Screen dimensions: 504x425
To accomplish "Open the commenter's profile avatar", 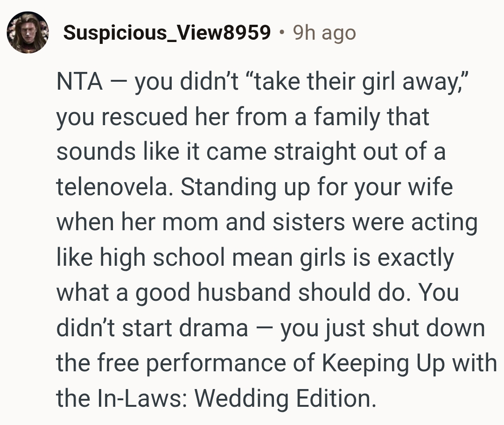I will click(28, 32).
